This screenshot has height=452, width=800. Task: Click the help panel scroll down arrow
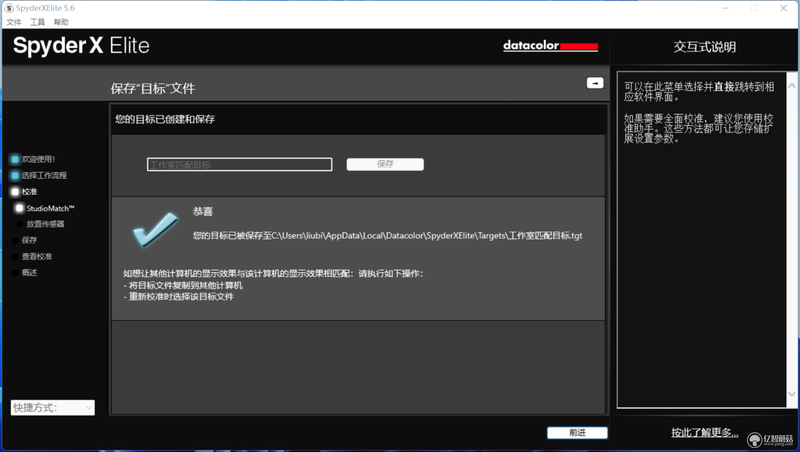791,394
